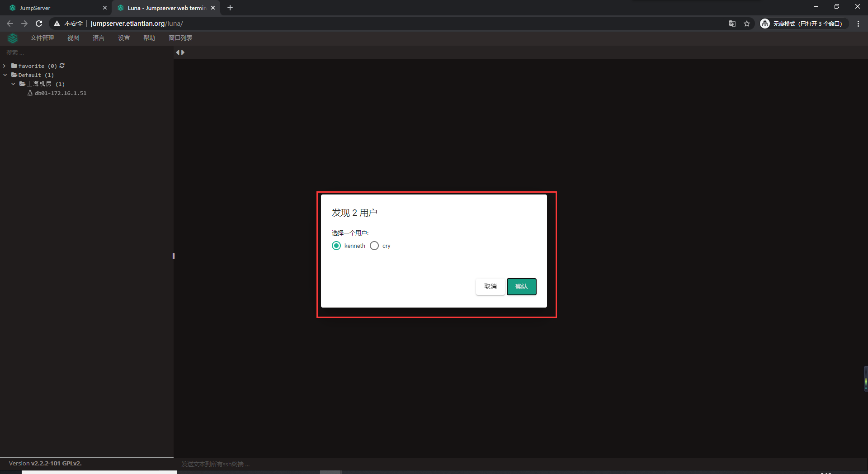Open the 语言 menu
This screenshot has height=474, width=868.
click(99, 38)
